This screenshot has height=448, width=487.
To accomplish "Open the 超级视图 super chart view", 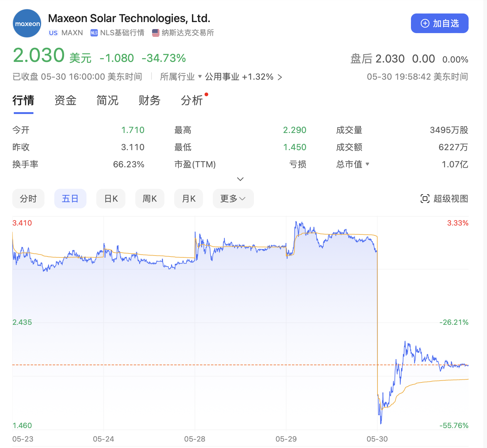I will pos(444,199).
